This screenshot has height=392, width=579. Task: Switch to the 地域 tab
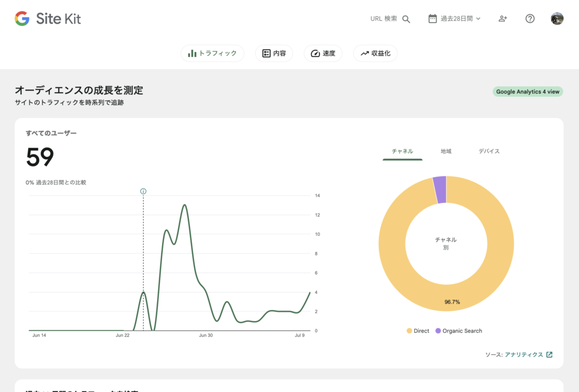point(446,151)
